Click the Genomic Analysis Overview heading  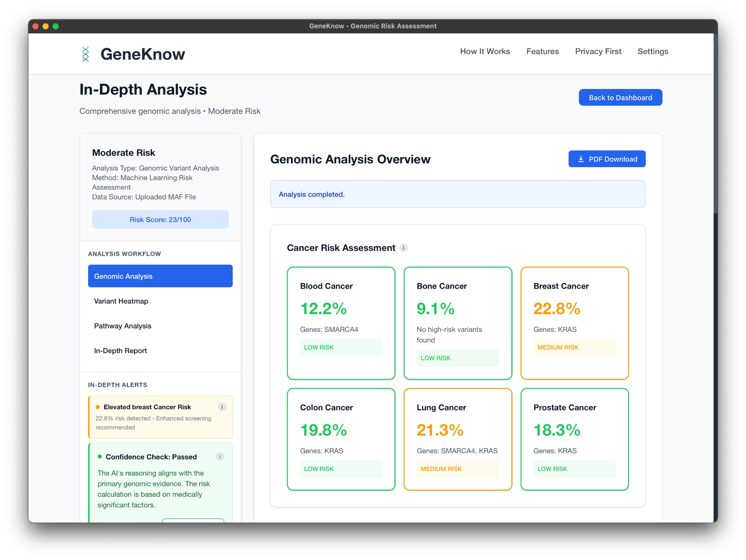pyautogui.click(x=350, y=159)
